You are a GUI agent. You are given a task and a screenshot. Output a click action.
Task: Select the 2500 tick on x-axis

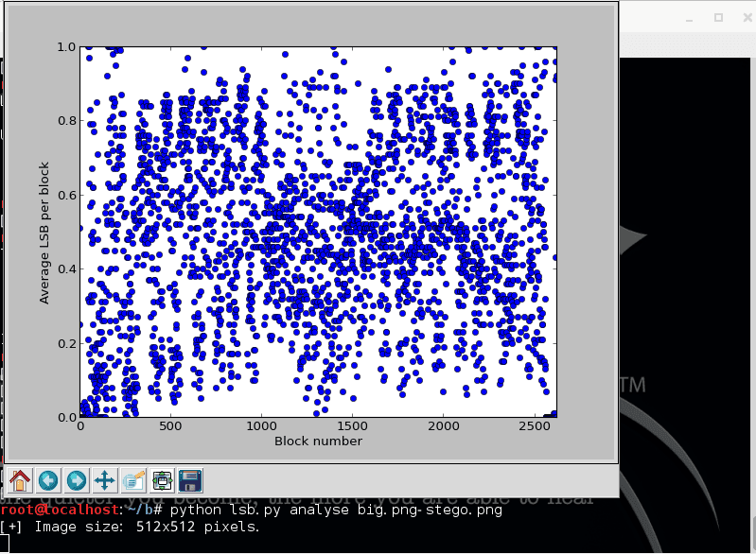pos(535,426)
